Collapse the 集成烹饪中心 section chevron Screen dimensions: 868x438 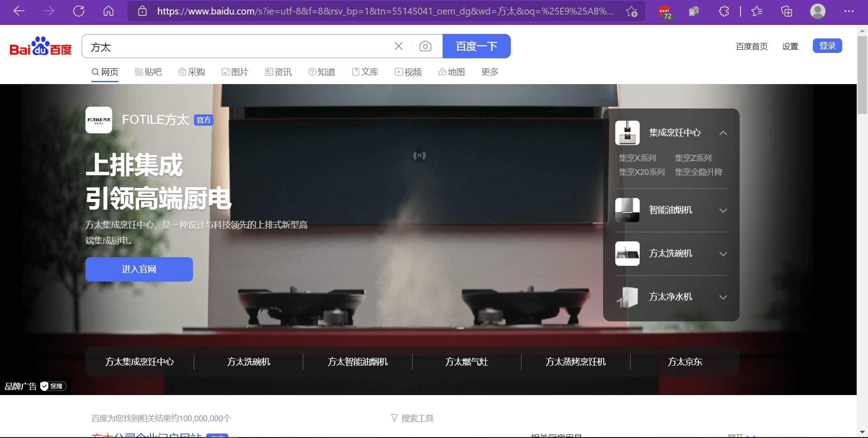click(723, 133)
